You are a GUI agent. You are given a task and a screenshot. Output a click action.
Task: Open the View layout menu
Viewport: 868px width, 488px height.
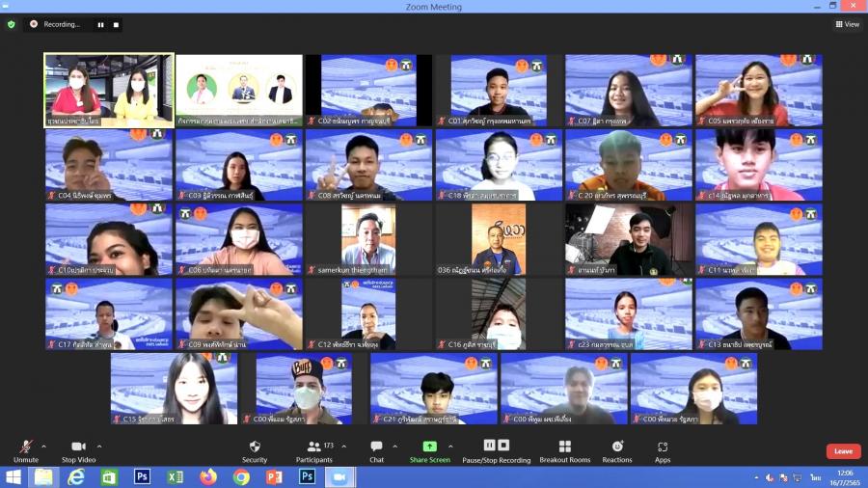point(847,24)
